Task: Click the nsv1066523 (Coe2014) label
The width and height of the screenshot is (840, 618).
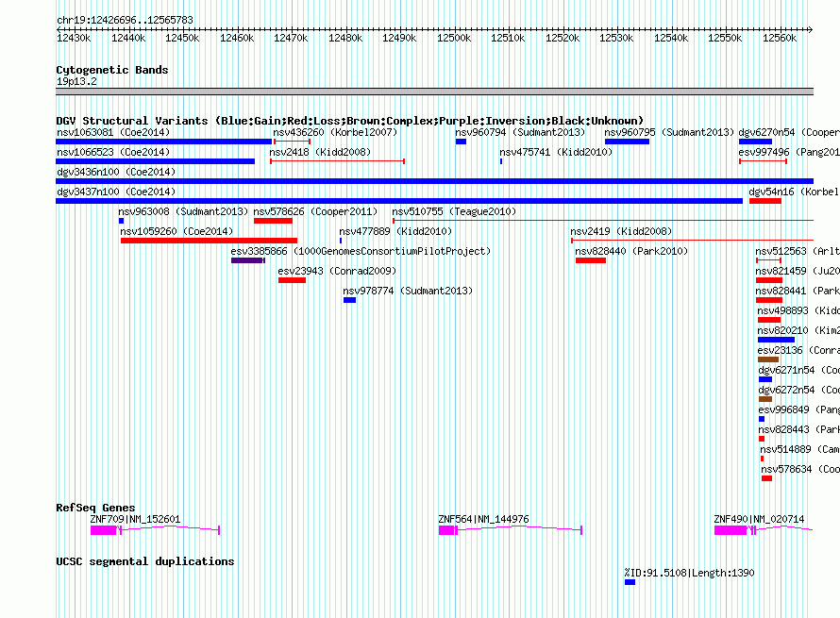Action: click(113, 152)
